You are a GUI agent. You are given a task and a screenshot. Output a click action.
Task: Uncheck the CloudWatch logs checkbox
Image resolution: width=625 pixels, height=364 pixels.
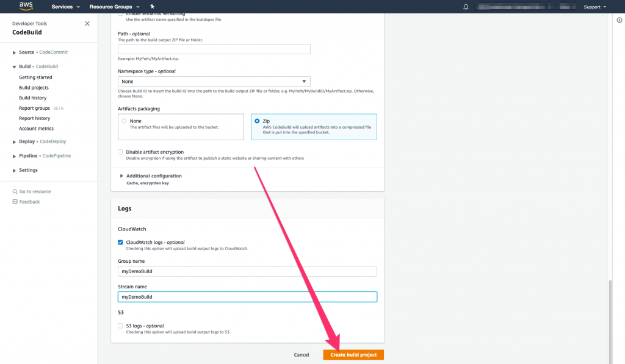click(x=120, y=241)
